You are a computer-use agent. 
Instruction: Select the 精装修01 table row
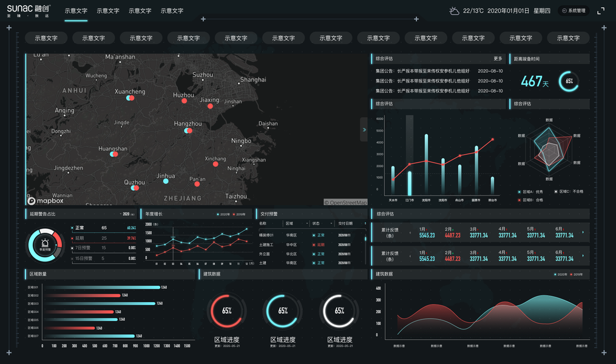[x=311, y=235]
